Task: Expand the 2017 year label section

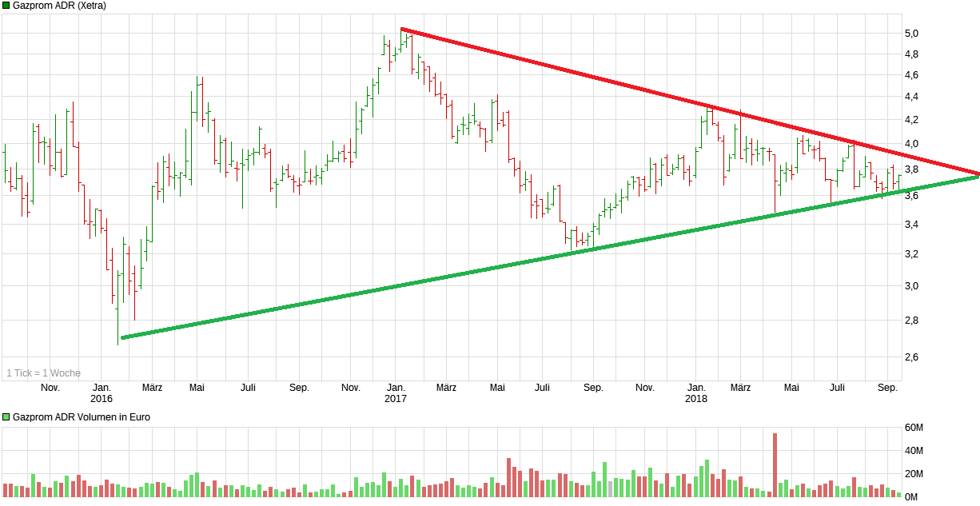Action: (x=394, y=396)
